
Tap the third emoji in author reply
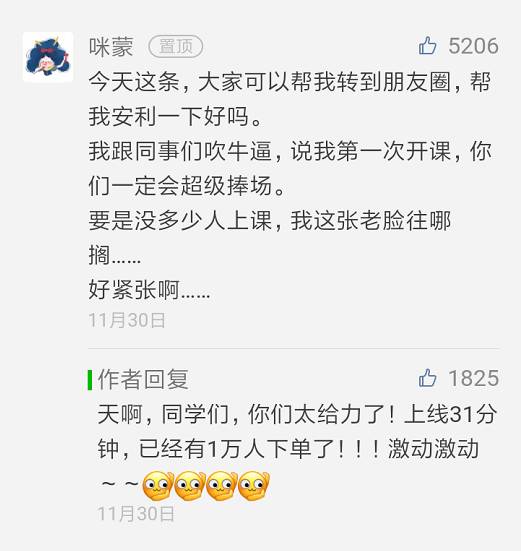click(x=222, y=486)
